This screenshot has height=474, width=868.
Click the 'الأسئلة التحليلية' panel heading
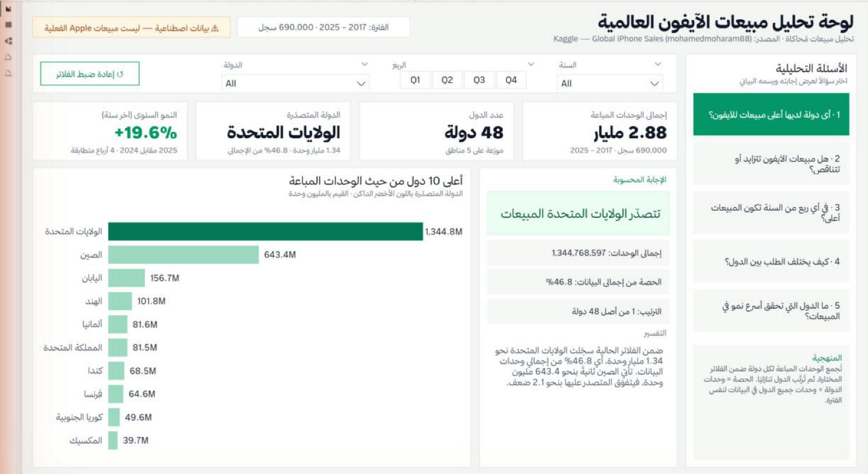pos(810,68)
